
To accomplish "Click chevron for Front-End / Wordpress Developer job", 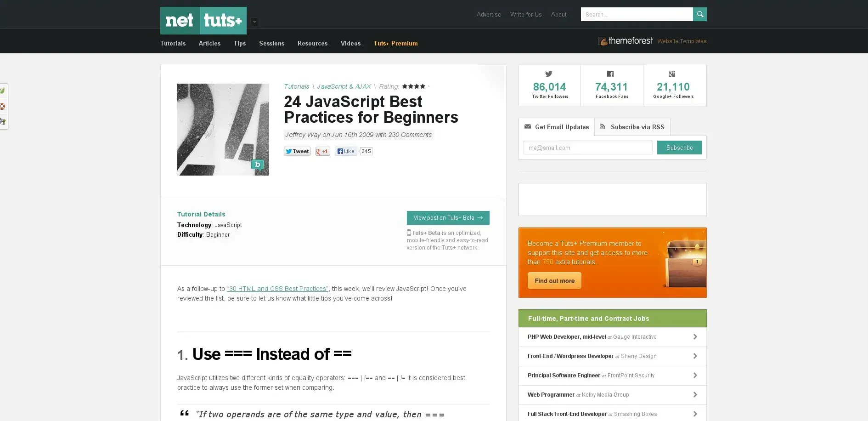I will [x=695, y=356].
